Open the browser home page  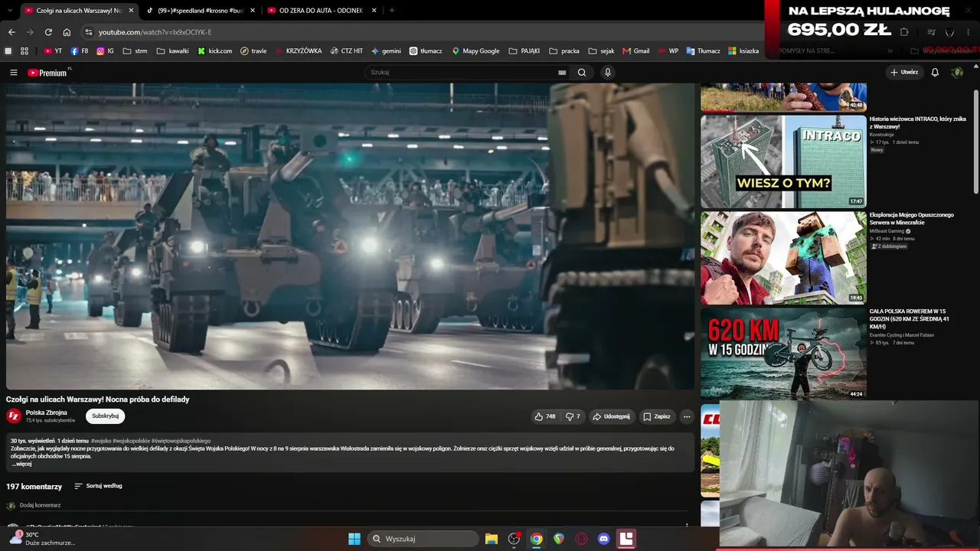[67, 32]
